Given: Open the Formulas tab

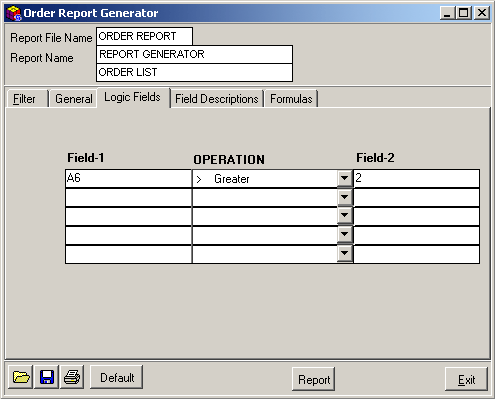Looking at the screenshot, I should coord(291,99).
